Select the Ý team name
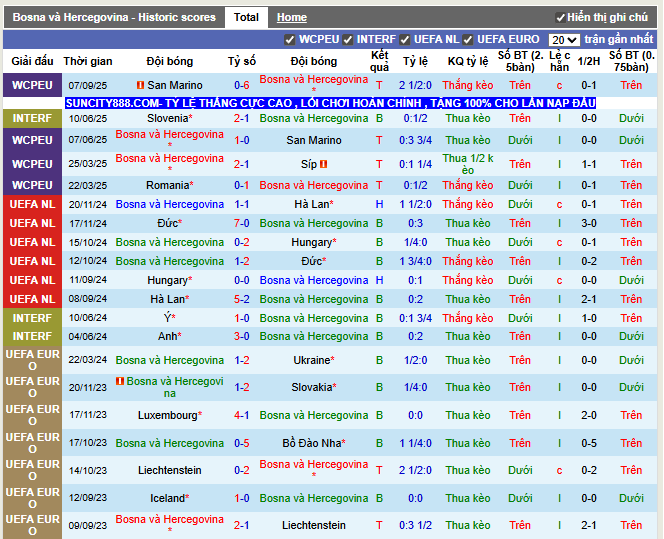Image resolution: width=664 pixels, height=539 pixels. (x=167, y=318)
